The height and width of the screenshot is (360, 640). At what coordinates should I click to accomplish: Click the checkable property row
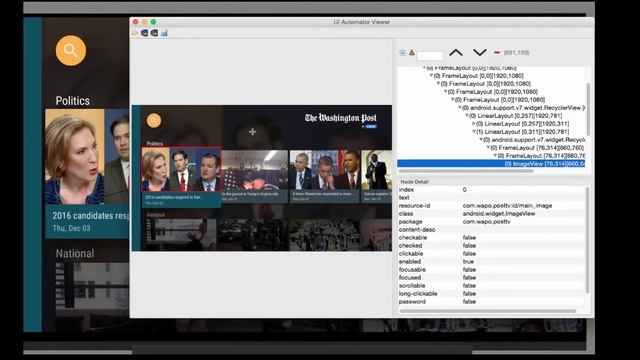491,238
